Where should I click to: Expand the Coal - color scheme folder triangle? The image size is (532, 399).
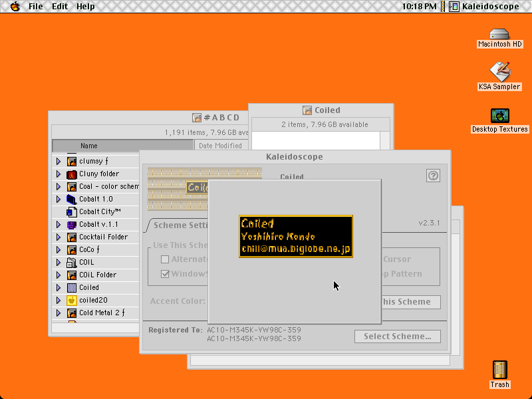pos(59,187)
